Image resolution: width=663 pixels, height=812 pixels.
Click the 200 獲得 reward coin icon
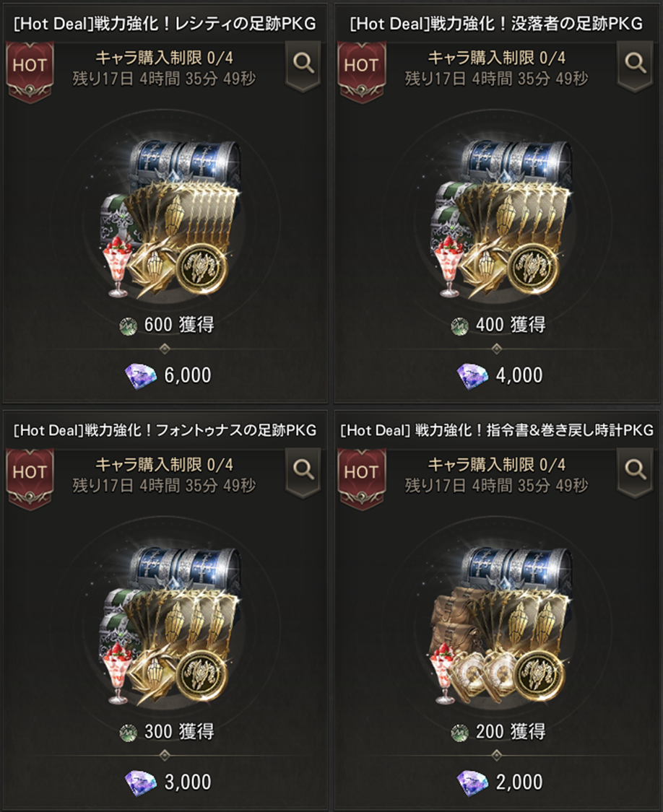click(460, 733)
